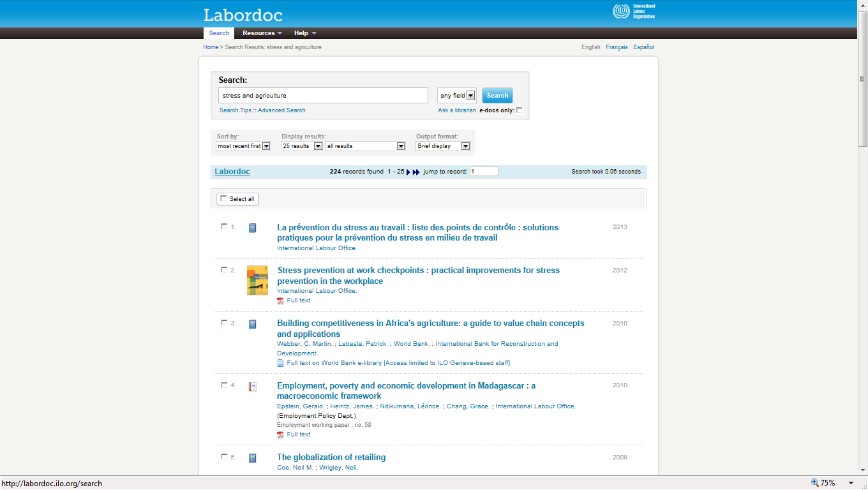Click Ask a librarian link
The height and width of the screenshot is (490, 868).
pos(457,110)
